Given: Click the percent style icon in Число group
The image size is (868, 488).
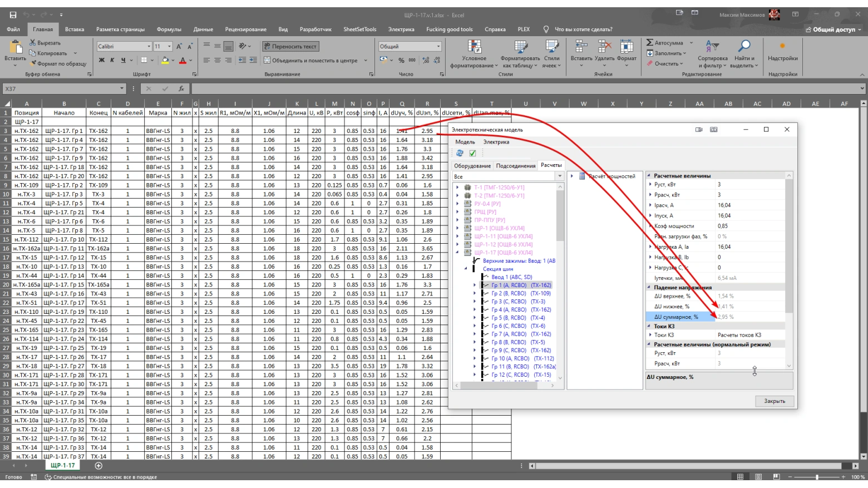Looking at the screenshot, I should [401, 60].
